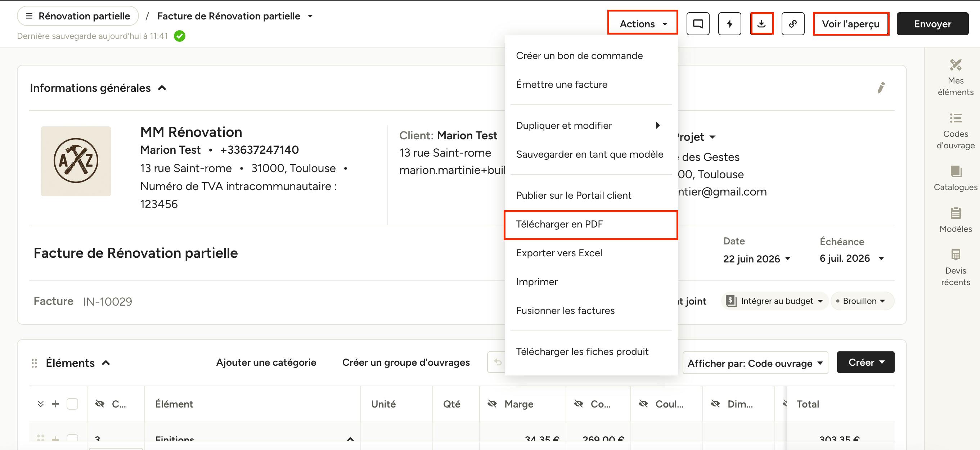The height and width of the screenshot is (450, 980).
Task: Click the hamburger icon in Rénovation partielle
Action: coord(29,16)
